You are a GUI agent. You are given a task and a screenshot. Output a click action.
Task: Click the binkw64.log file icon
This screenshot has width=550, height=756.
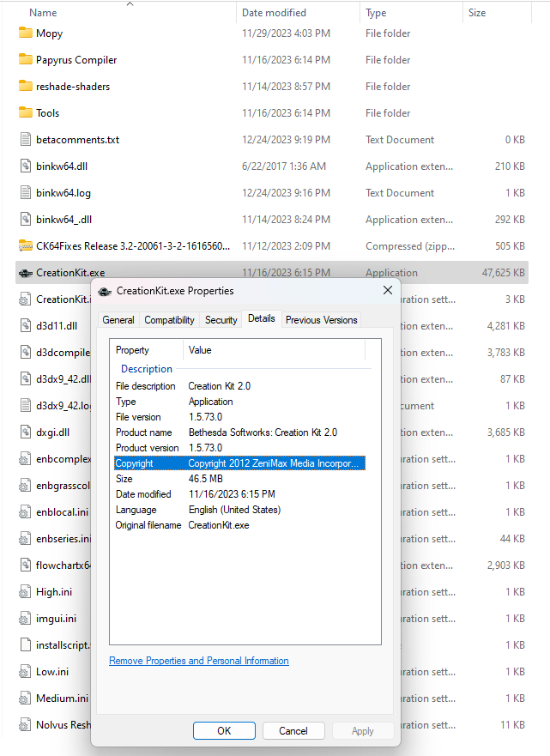(26, 192)
